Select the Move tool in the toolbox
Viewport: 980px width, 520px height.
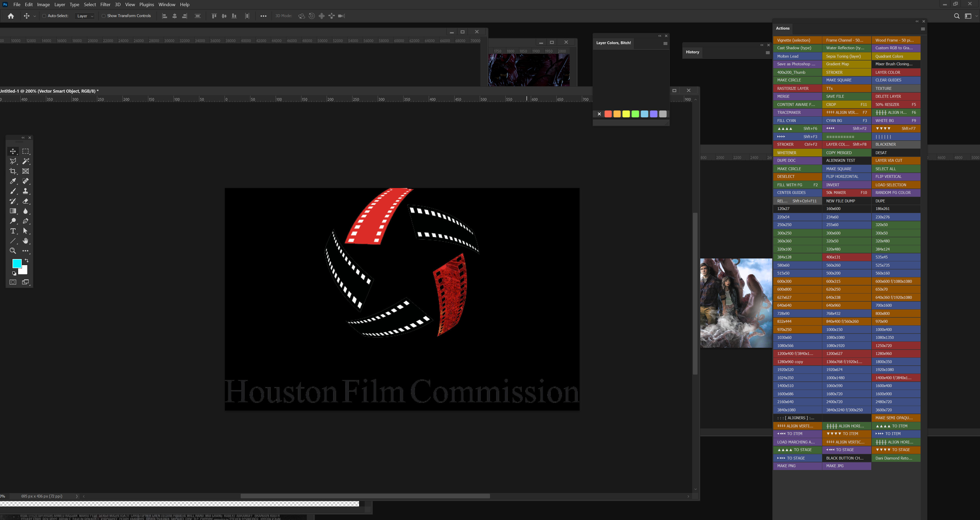pyautogui.click(x=13, y=151)
